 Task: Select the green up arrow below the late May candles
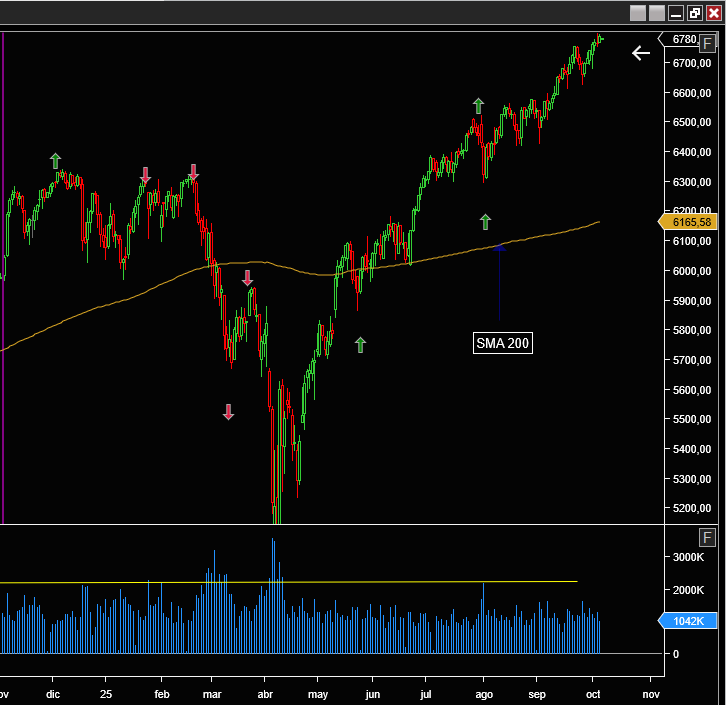point(360,344)
